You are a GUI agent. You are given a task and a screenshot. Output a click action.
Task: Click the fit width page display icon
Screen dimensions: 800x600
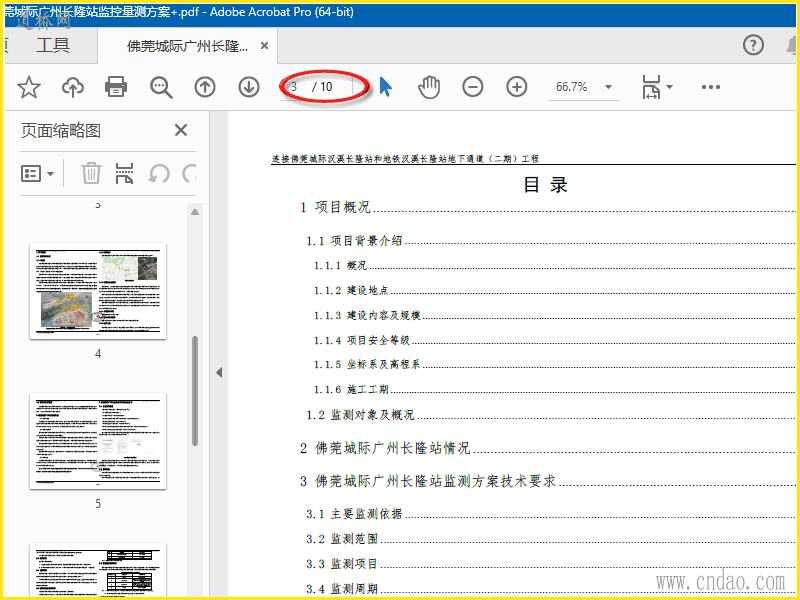click(651, 87)
